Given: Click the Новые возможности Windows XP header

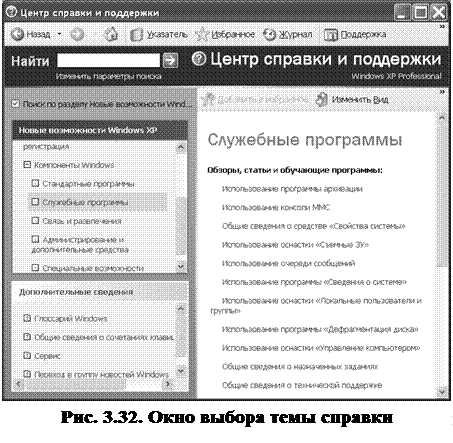Looking at the screenshot, I should pyautogui.click(x=100, y=130).
